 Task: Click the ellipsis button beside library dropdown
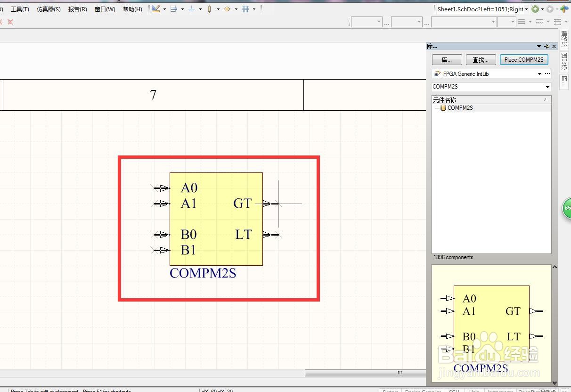tap(547, 74)
